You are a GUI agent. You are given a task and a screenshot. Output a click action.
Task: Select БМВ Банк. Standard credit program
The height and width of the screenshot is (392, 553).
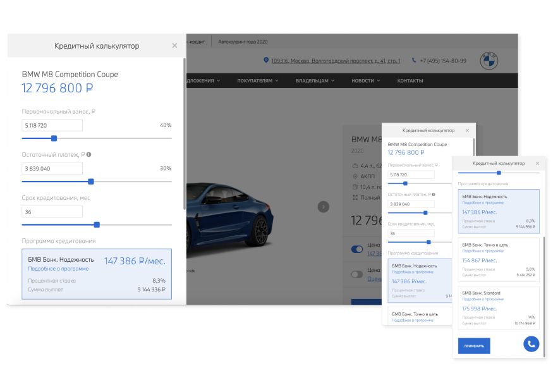coord(498,307)
